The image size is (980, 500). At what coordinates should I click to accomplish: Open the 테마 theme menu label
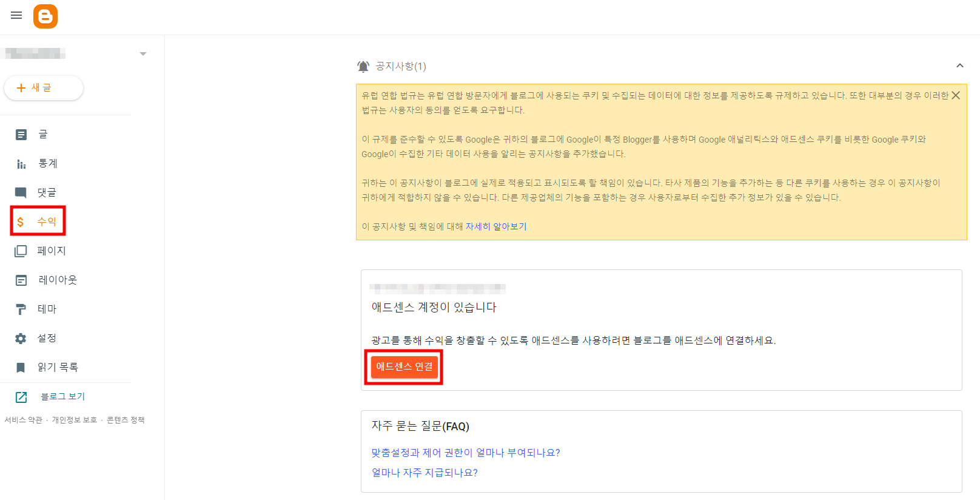click(47, 309)
